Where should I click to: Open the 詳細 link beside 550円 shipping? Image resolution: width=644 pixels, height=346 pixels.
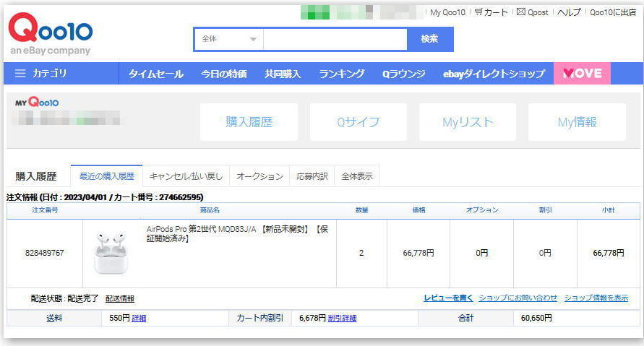[x=139, y=318]
